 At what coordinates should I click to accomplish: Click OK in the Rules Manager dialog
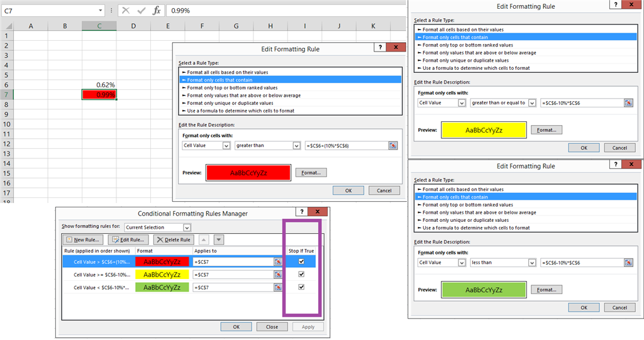click(x=236, y=327)
